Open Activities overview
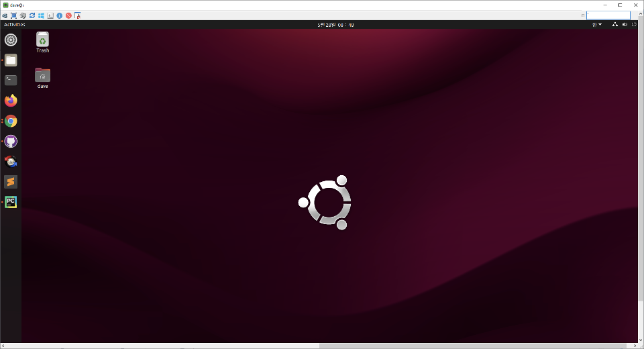The height and width of the screenshot is (349, 644). (x=14, y=25)
